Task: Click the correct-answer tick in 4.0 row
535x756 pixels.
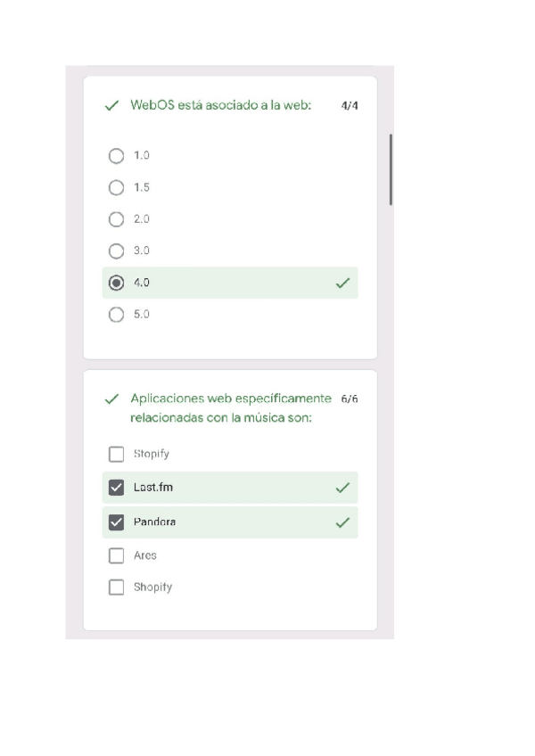Action: [342, 283]
